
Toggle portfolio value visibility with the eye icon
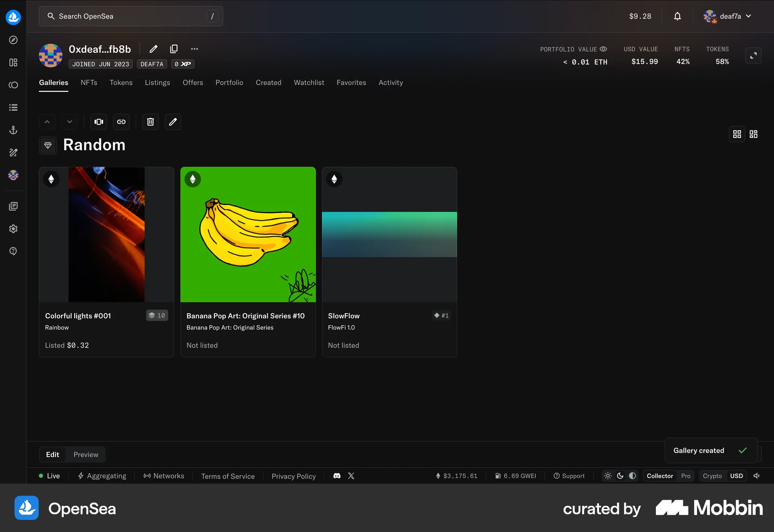point(603,49)
